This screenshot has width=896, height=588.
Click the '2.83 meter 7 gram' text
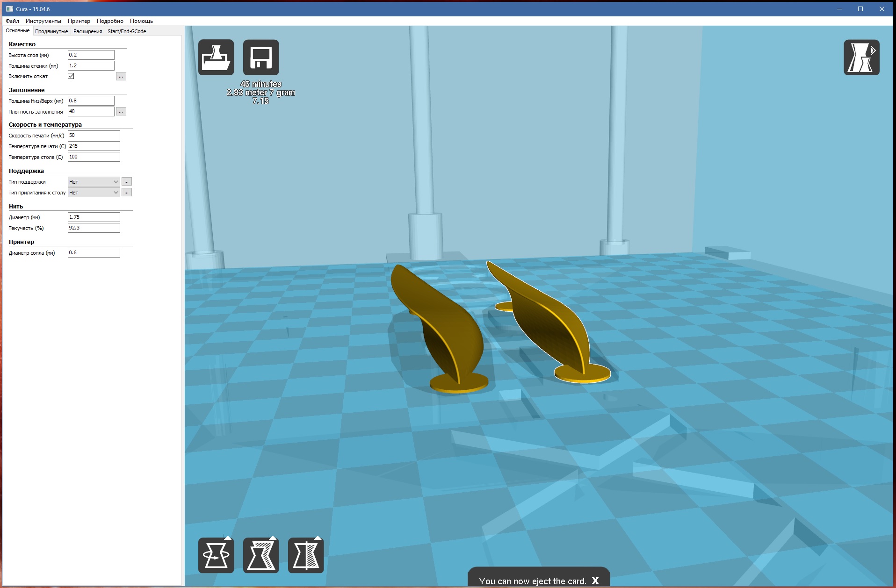coord(261,93)
